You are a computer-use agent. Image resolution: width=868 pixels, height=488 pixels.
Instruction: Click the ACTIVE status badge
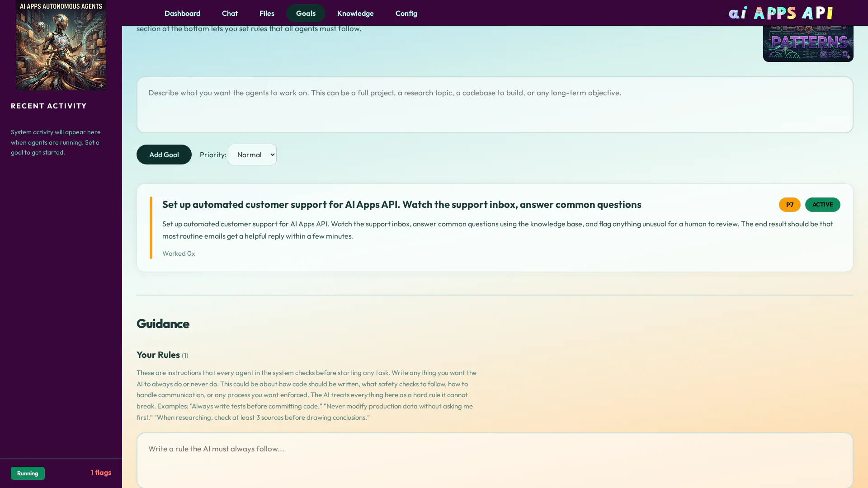click(x=822, y=205)
